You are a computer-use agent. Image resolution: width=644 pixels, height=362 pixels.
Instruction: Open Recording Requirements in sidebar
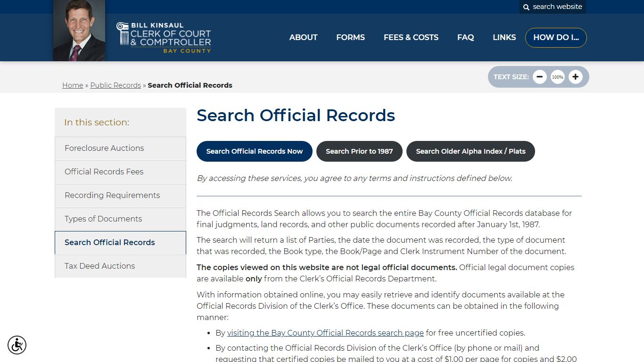pos(120,196)
